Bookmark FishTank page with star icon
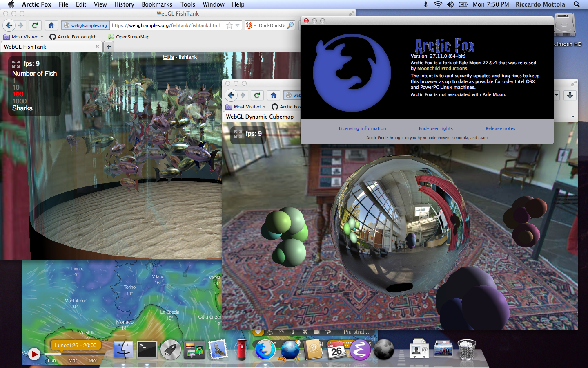 tap(229, 25)
